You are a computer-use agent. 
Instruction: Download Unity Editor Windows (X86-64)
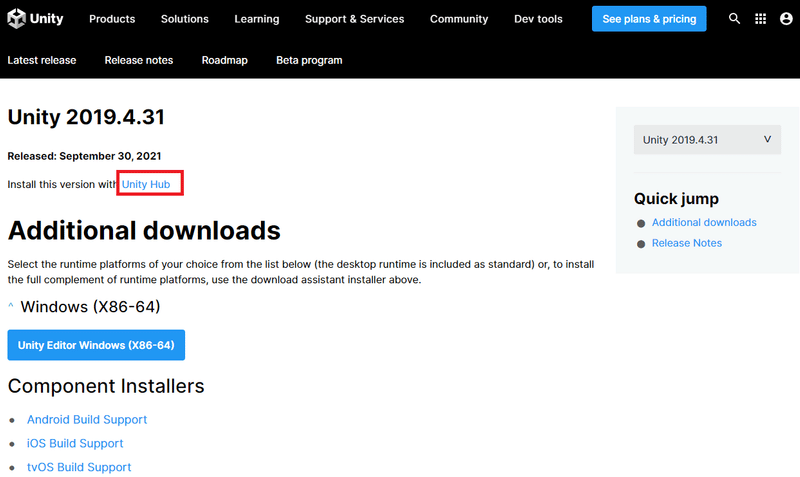click(96, 345)
